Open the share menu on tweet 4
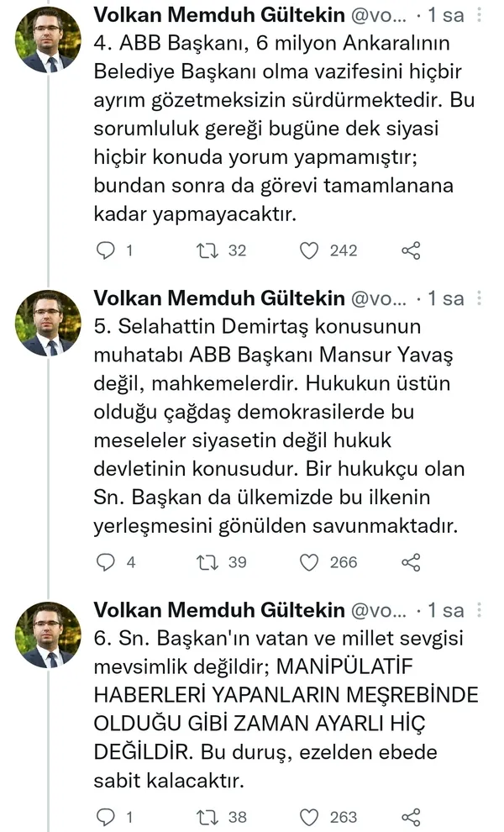 (409, 250)
